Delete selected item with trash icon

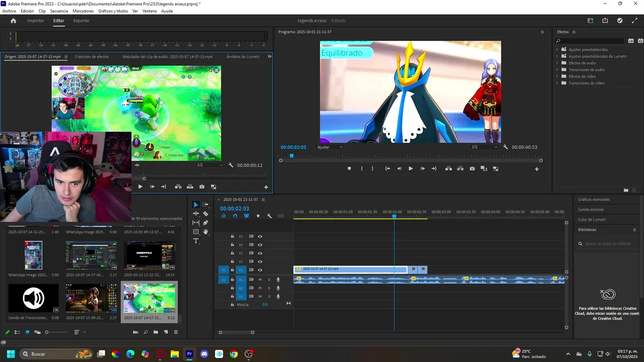[x=176, y=332]
